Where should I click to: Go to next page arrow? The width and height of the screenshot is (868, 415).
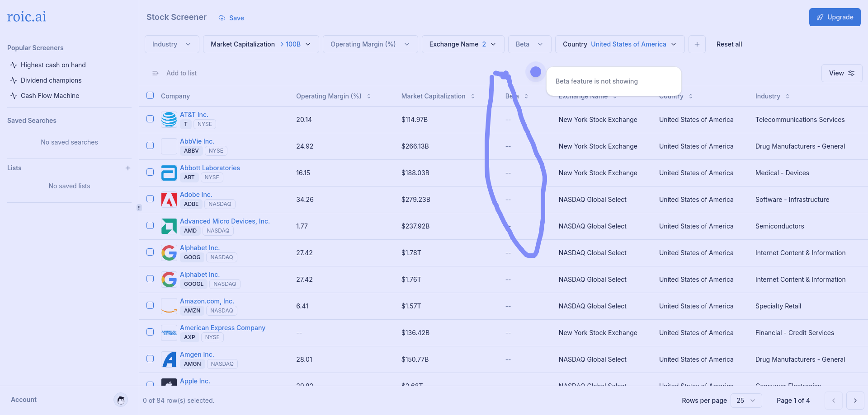855,401
